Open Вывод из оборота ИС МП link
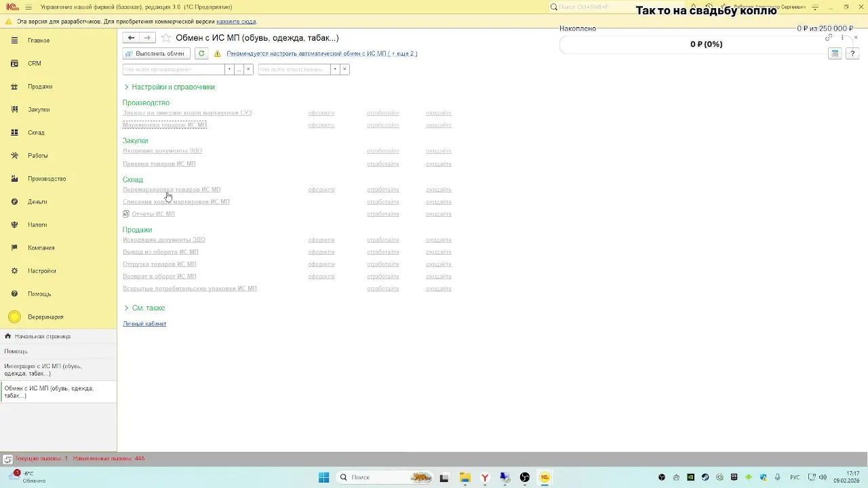The image size is (868, 488). click(x=161, y=252)
